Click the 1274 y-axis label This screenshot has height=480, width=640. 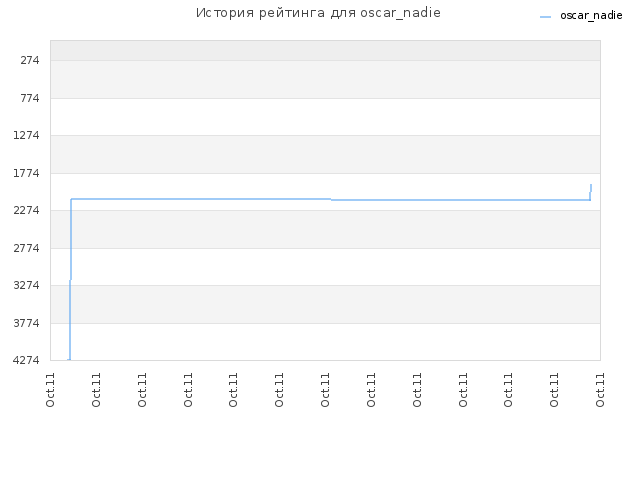[x=26, y=135]
